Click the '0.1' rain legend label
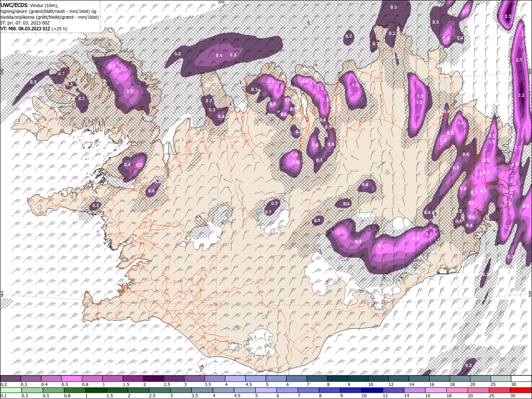The image size is (532, 399). 4,396
